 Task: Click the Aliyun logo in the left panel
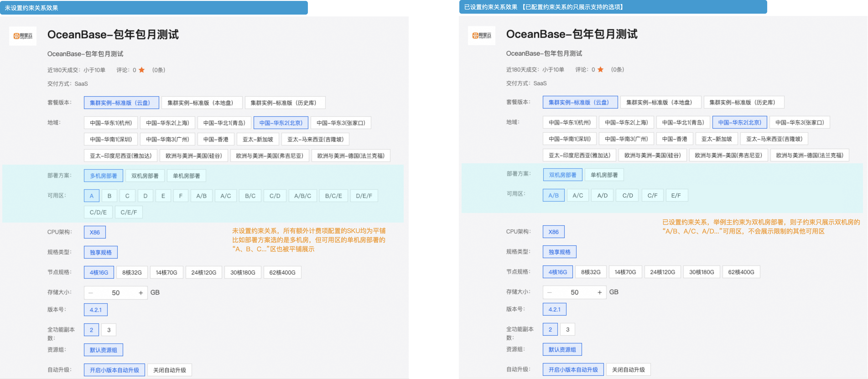pyautogui.click(x=23, y=36)
